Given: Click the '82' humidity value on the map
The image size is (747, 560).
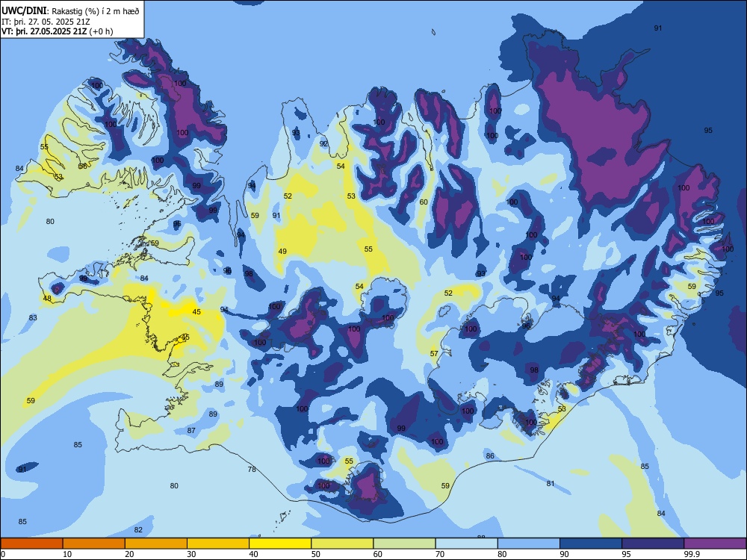Looking at the screenshot, I should 138,529.
